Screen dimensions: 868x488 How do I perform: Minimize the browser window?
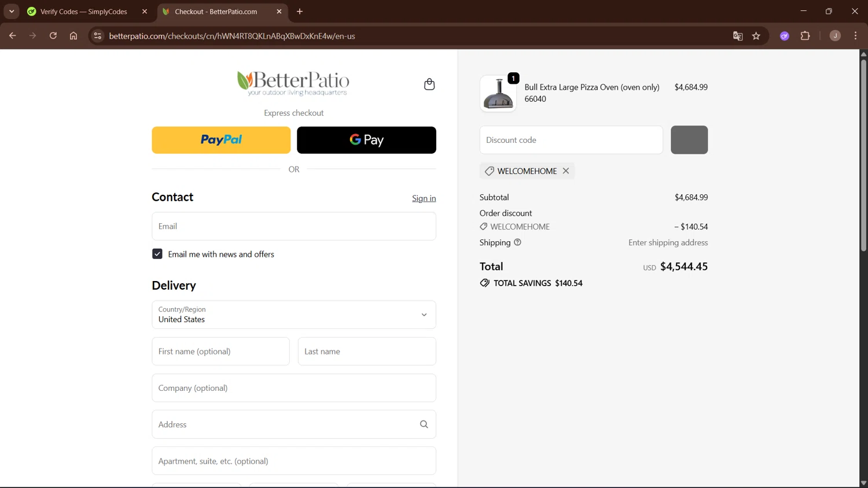(x=803, y=12)
